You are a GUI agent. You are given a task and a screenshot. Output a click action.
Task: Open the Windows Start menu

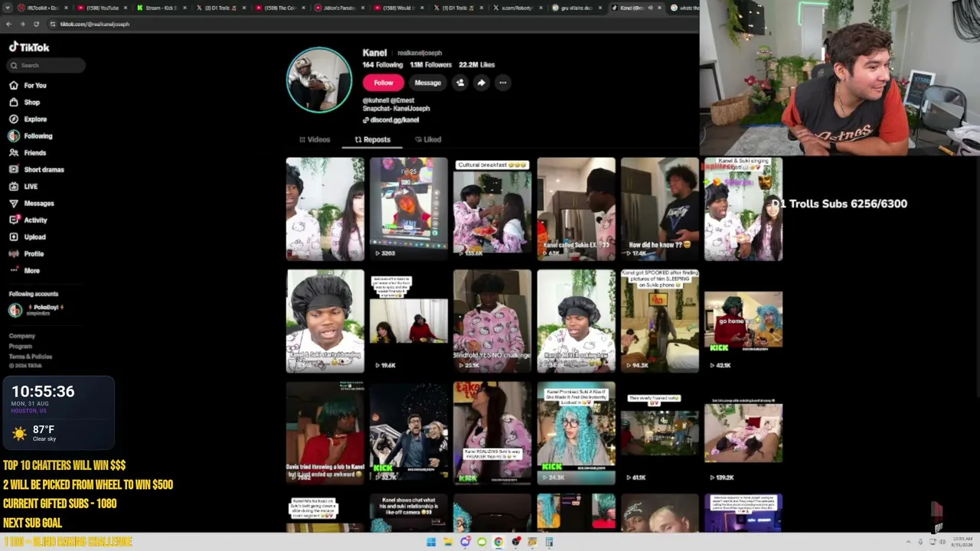[x=431, y=543]
